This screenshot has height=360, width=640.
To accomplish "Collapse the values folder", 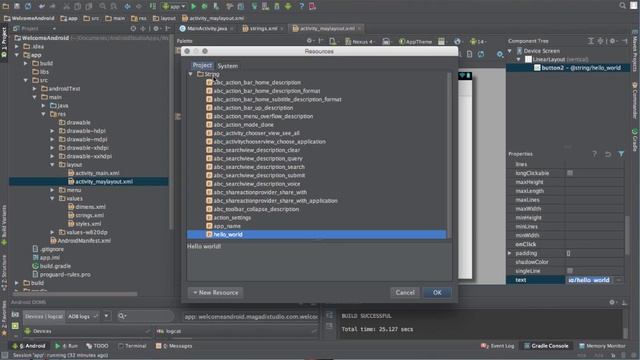I will click(x=52, y=198).
